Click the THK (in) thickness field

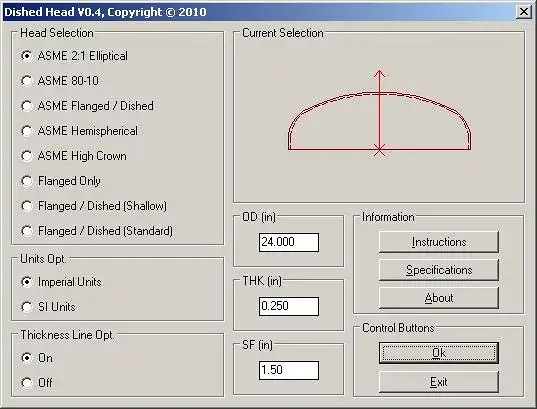coord(289,306)
